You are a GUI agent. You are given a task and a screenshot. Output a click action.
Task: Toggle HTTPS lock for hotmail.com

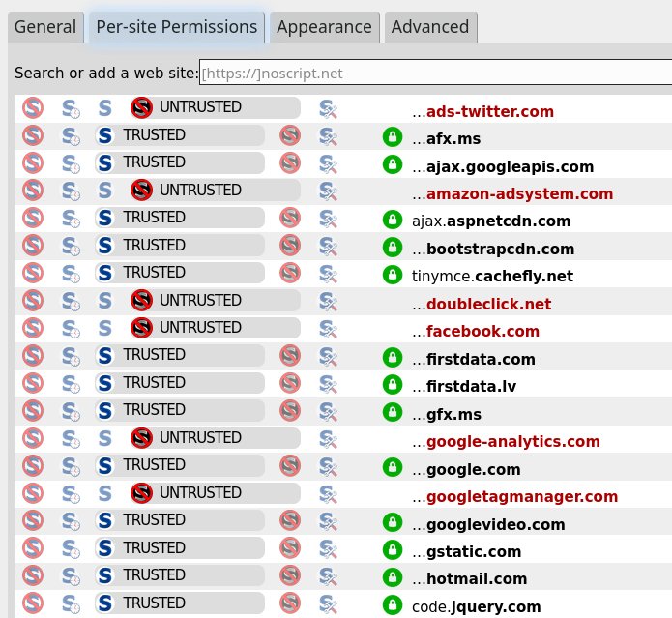click(393, 577)
